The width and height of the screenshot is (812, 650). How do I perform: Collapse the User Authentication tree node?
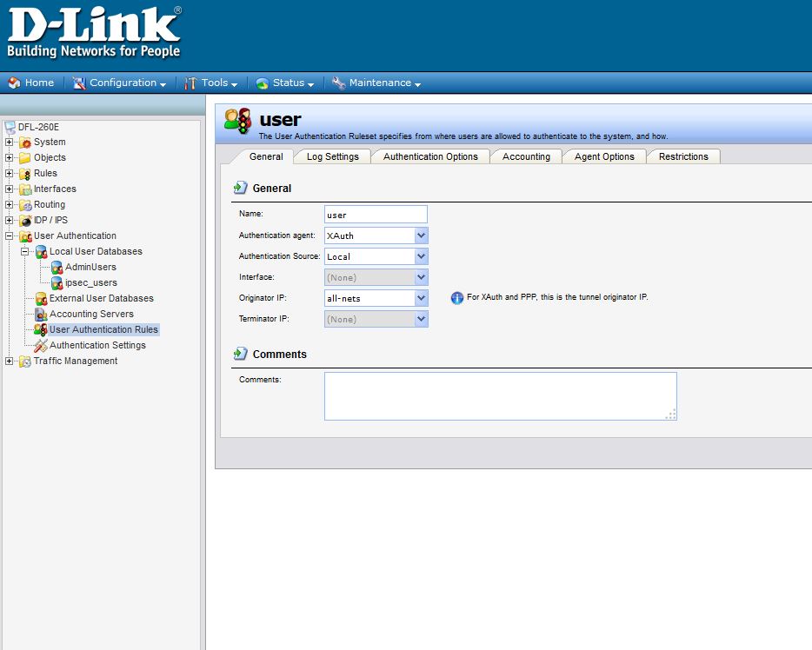(10, 236)
